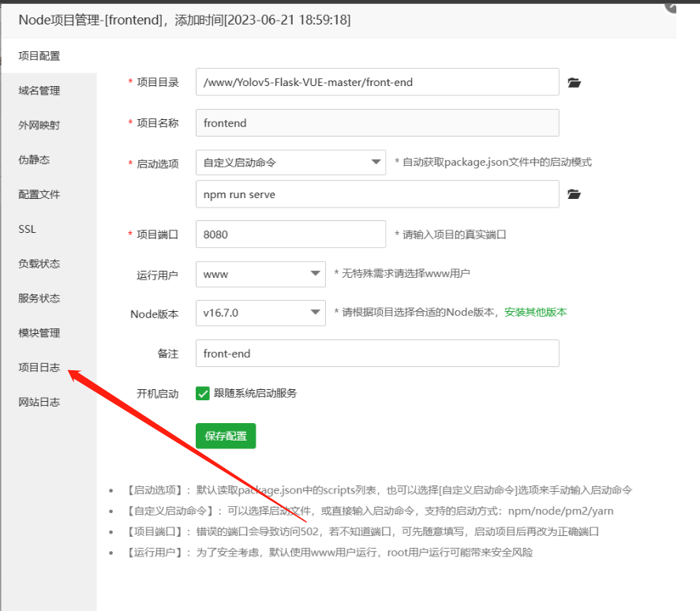Click the Node版本 label
This screenshot has width=700, height=611.
[x=155, y=314]
